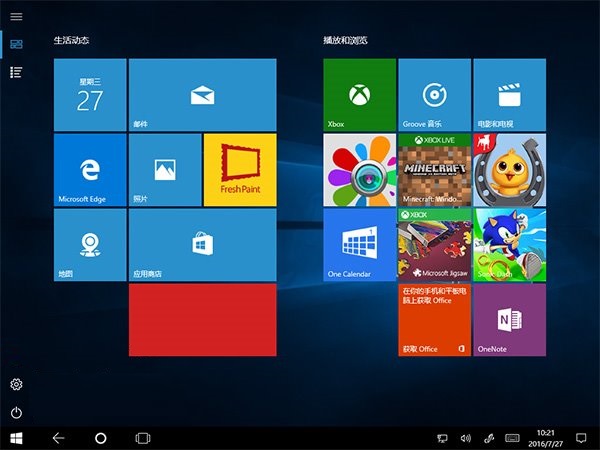Open Groove Music tile
This screenshot has width=600, height=450.
click(x=434, y=95)
